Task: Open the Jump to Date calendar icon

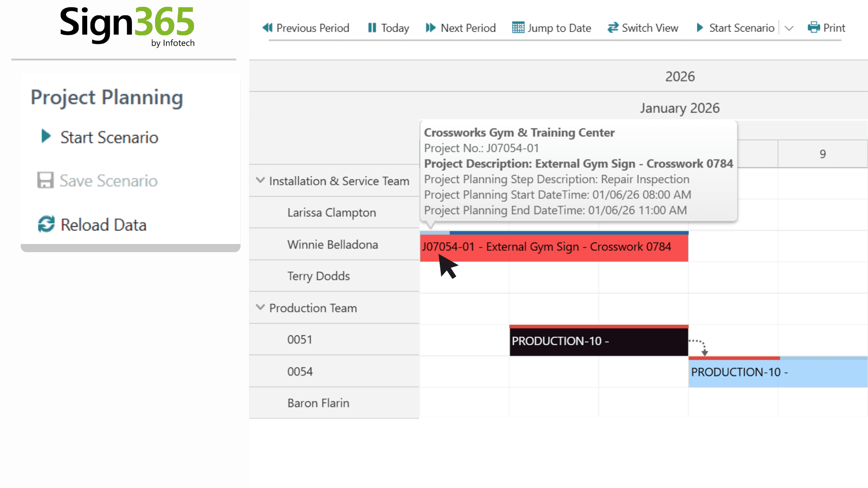Action: coord(518,28)
